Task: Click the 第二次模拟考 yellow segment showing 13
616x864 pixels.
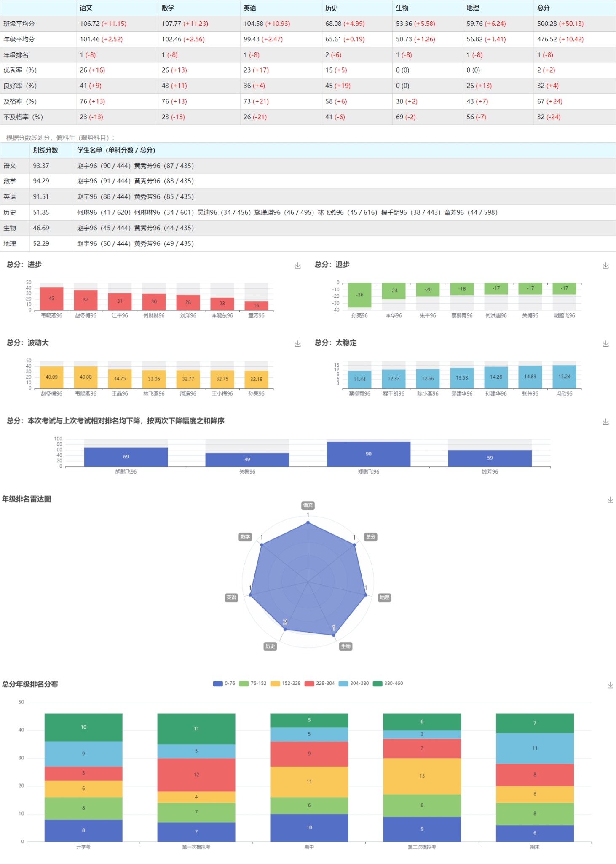Action: 422,776
